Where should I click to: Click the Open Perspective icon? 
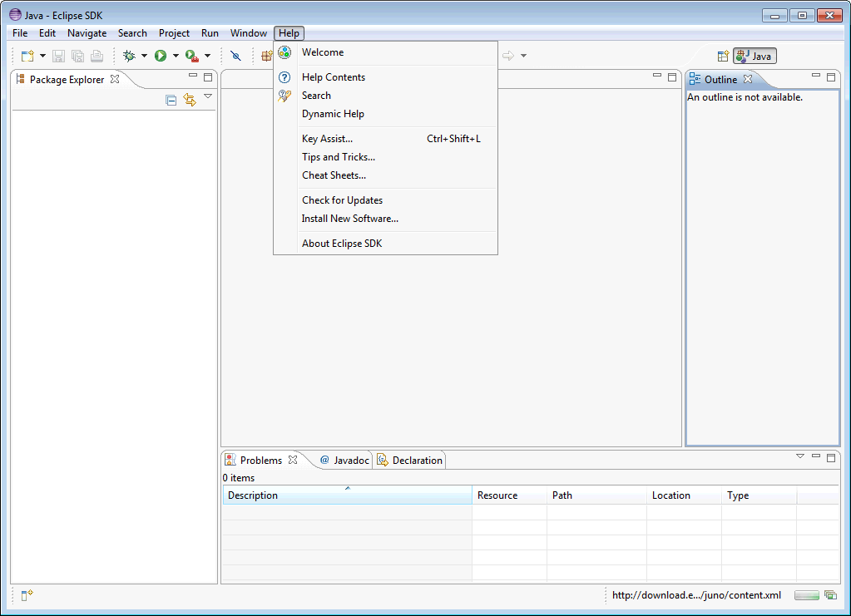[x=723, y=56]
